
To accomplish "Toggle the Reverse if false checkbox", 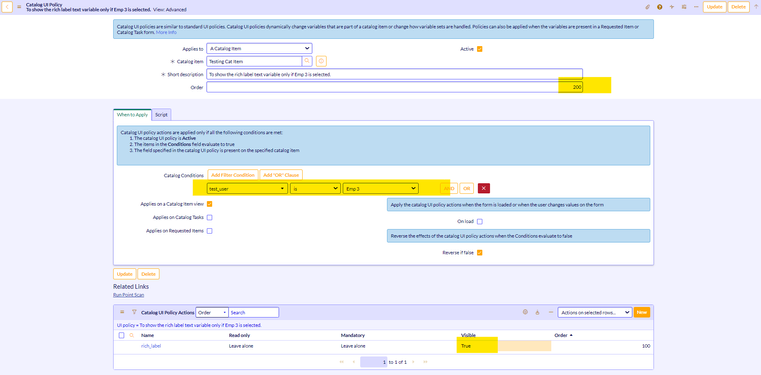I will click(480, 253).
